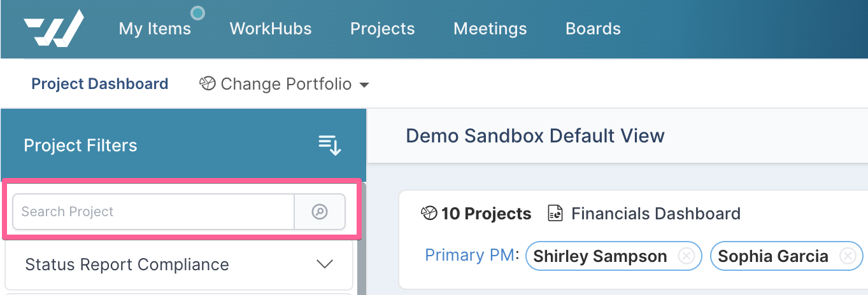The image size is (868, 295).
Task: Open the Projects menu
Action: (383, 29)
